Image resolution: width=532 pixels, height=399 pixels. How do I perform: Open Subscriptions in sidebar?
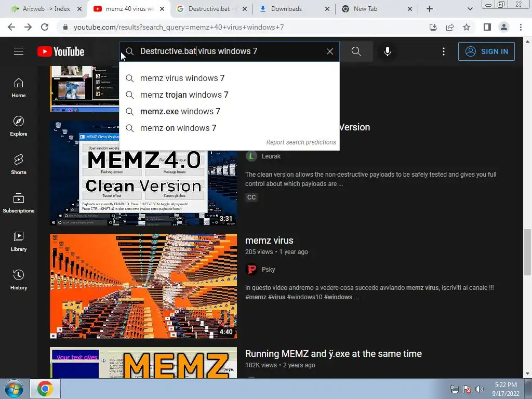click(x=19, y=203)
